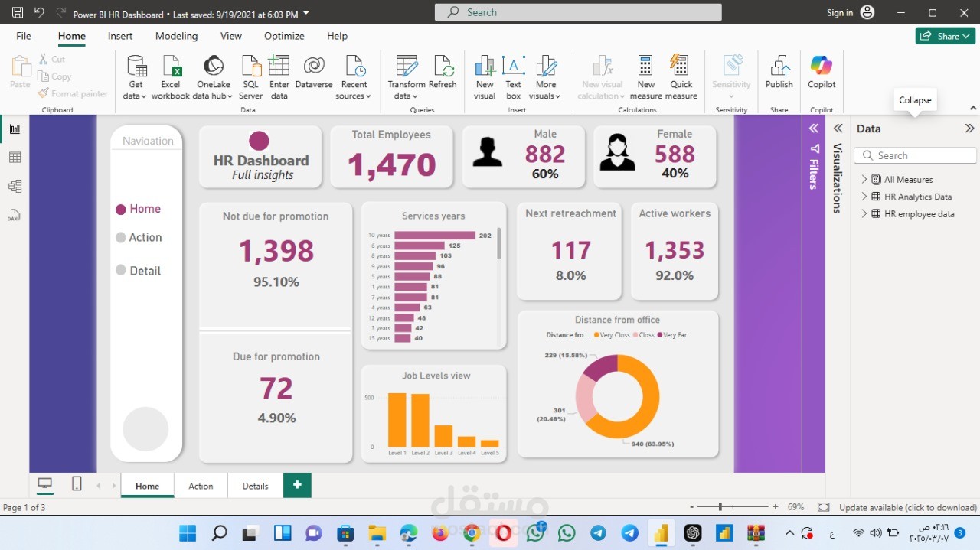This screenshot has width=980, height=550.
Task: Click the Refresh queries icon
Action: pos(443,73)
